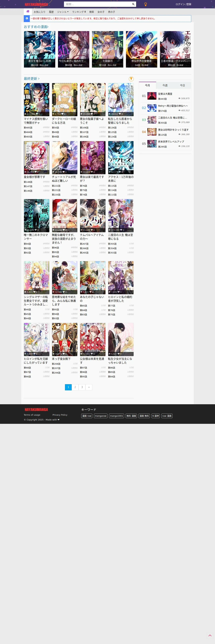Open the ジャンル dropdown menu
This screenshot has width=215, height=644.
63,12
